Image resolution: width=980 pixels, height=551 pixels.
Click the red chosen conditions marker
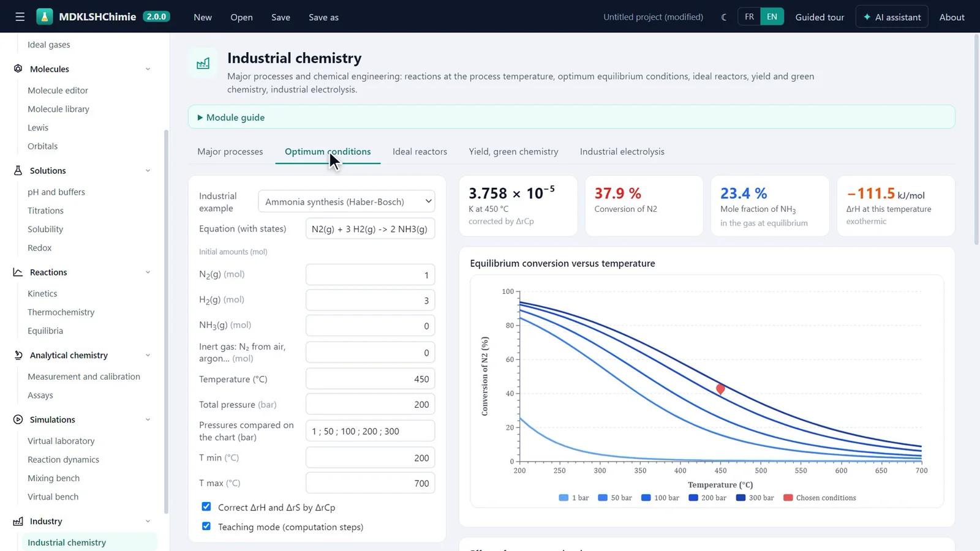[x=720, y=389]
